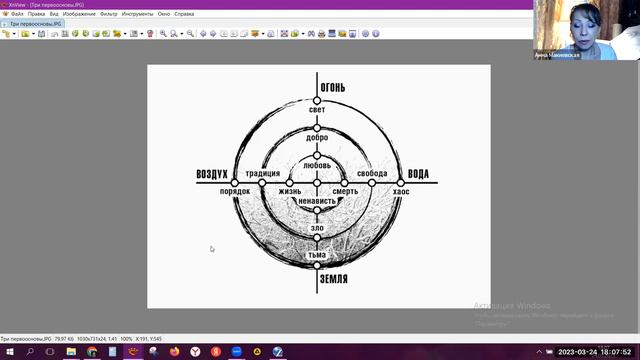Click the screen capture toolbar icon
The height and width of the screenshot is (360, 640).
tap(352, 34)
